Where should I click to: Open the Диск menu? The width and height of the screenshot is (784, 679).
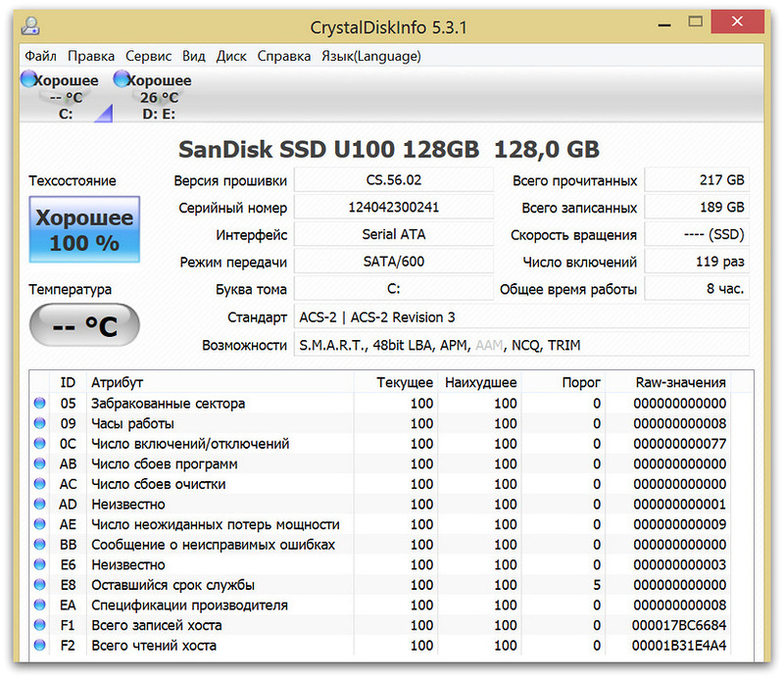(x=231, y=56)
